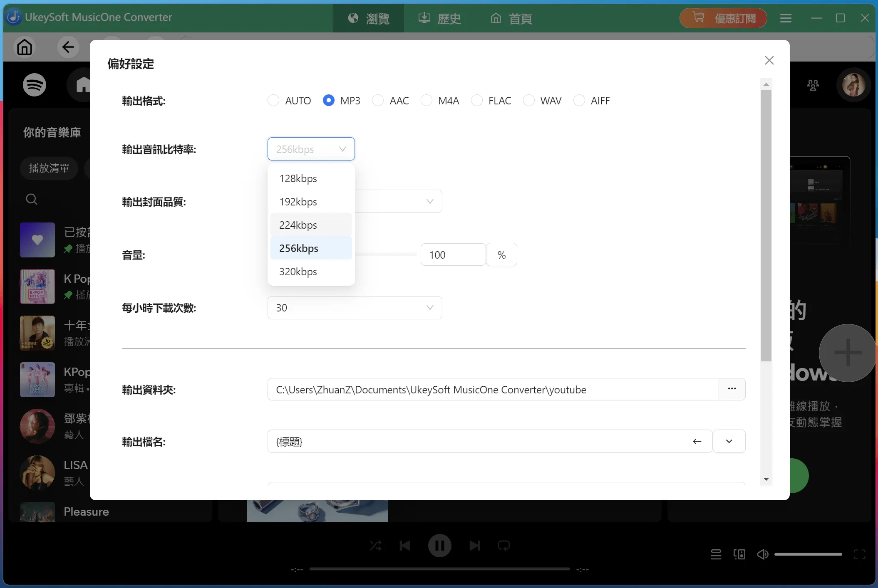Screen dimensions: 878x588
Task: Toggle shuffle in the player bar
Action: [x=375, y=545]
